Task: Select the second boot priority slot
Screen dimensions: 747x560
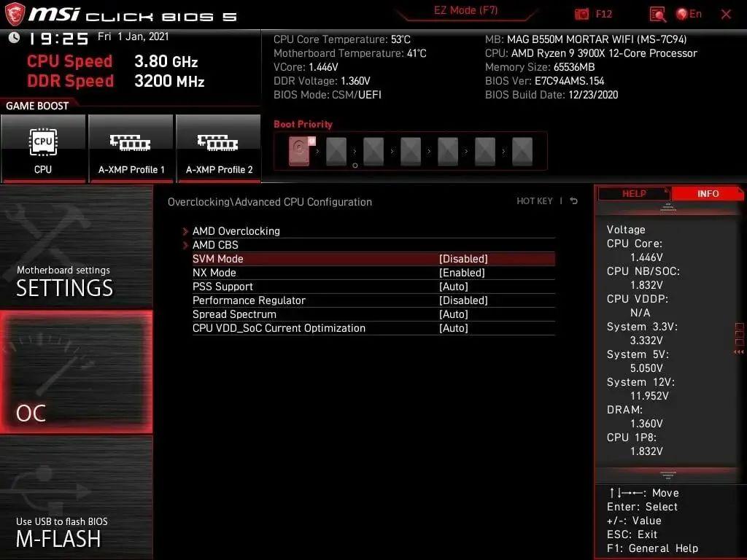Action: (x=336, y=152)
